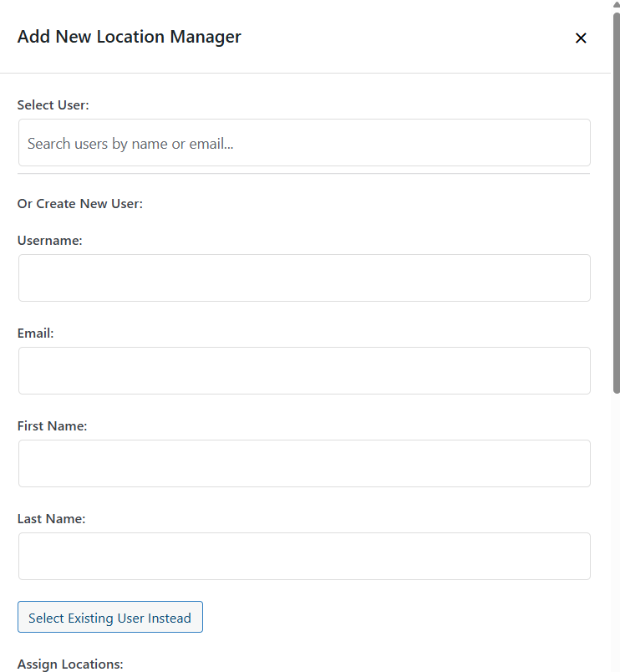
Task: Click the vertical scrollbar thumb
Action: [616, 201]
